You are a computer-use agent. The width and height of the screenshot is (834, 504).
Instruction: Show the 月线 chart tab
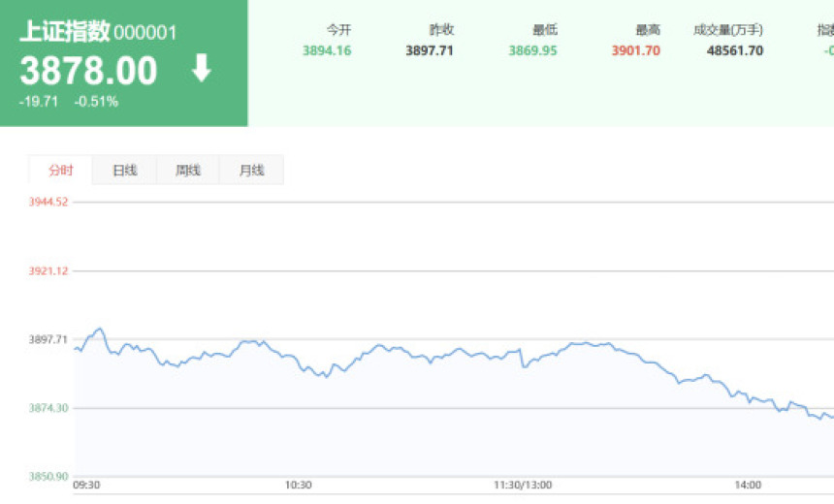(x=251, y=171)
